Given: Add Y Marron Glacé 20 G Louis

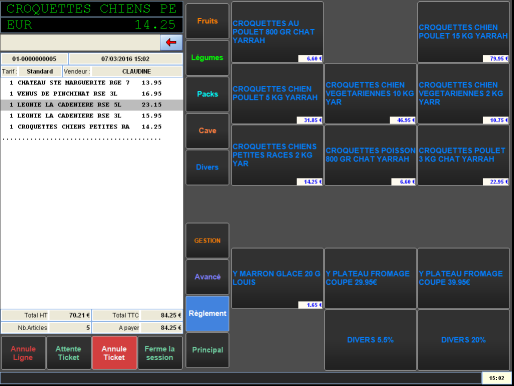Looking at the screenshot, I should [277, 278].
